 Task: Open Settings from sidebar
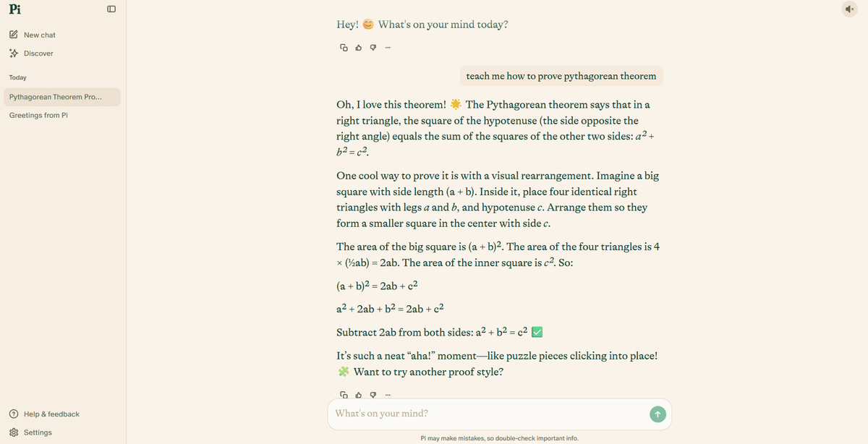(x=30, y=432)
